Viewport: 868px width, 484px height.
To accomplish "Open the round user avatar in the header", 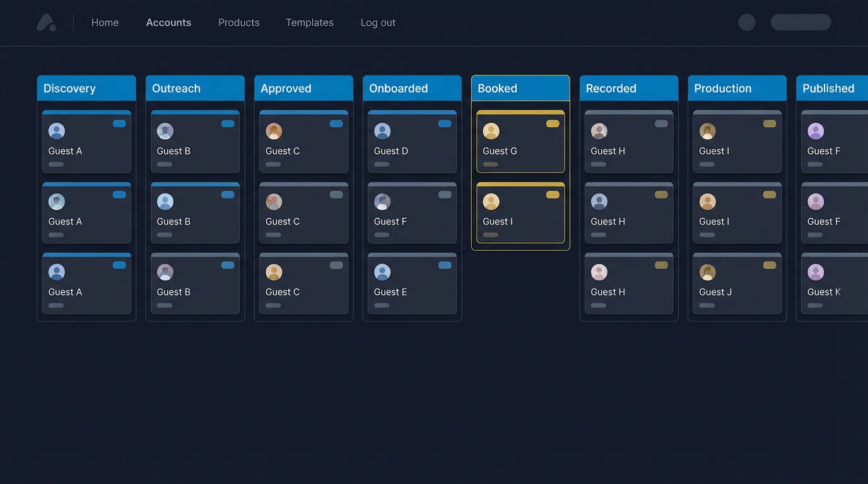I will point(747,22).
